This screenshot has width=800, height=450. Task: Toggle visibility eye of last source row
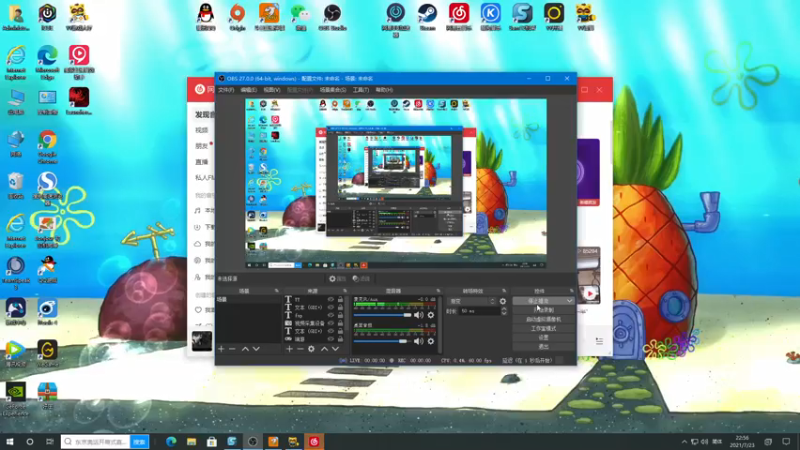coord(331,339)
